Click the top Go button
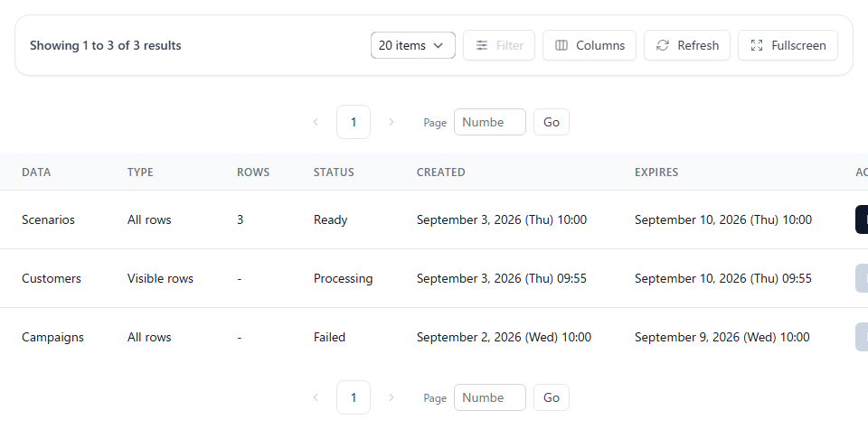868x429 pixels. point(552,122)
